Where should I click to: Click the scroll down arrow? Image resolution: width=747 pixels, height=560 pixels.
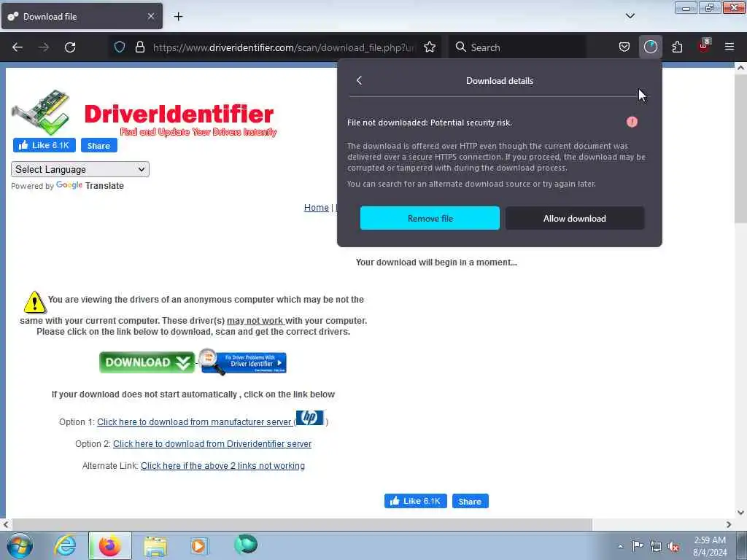click(740, 513)
